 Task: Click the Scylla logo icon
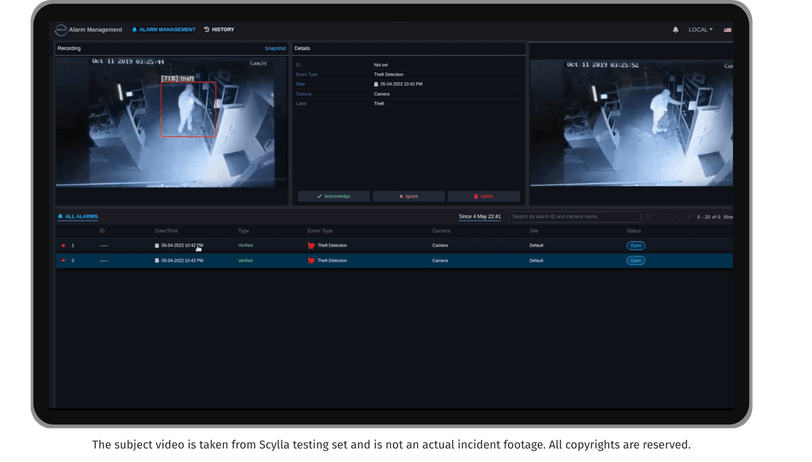pyautogui.click(x=61, y=30)
